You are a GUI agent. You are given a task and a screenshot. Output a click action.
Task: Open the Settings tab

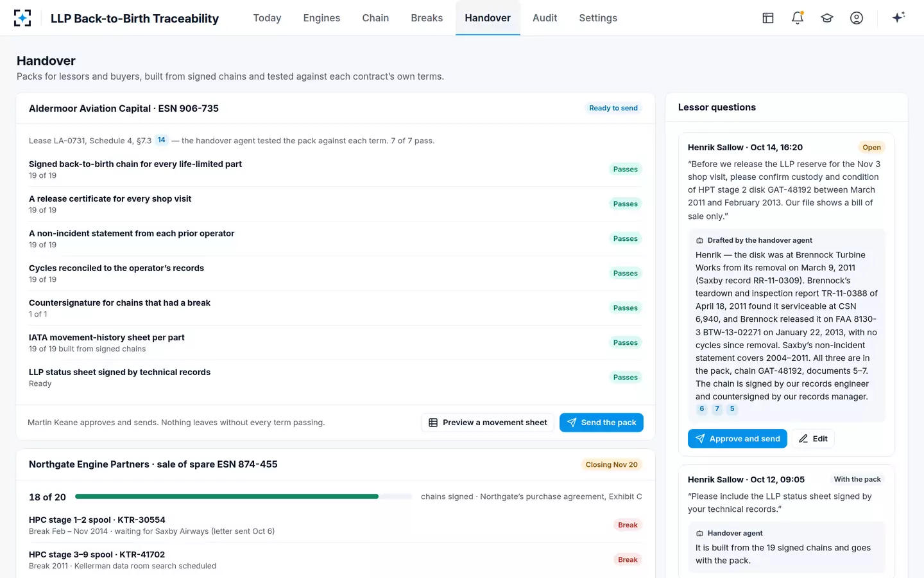(x=598, y=18)
